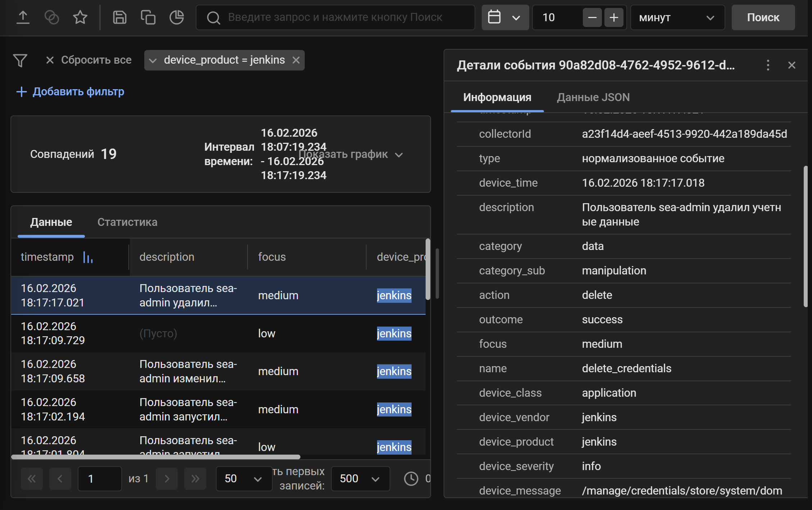
Task: Open the минут time unit dropdown
Action: 677,17
